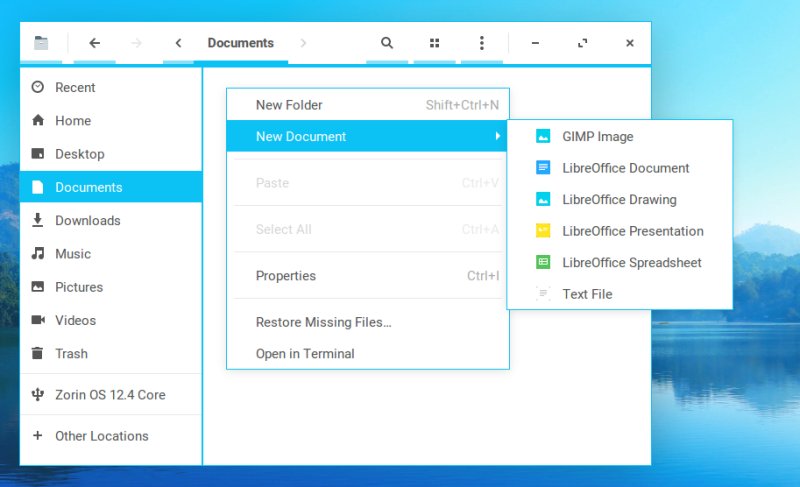Open Trash in the sidebar
The width and height of the screenshot is (800, 487).
point(111,353)
